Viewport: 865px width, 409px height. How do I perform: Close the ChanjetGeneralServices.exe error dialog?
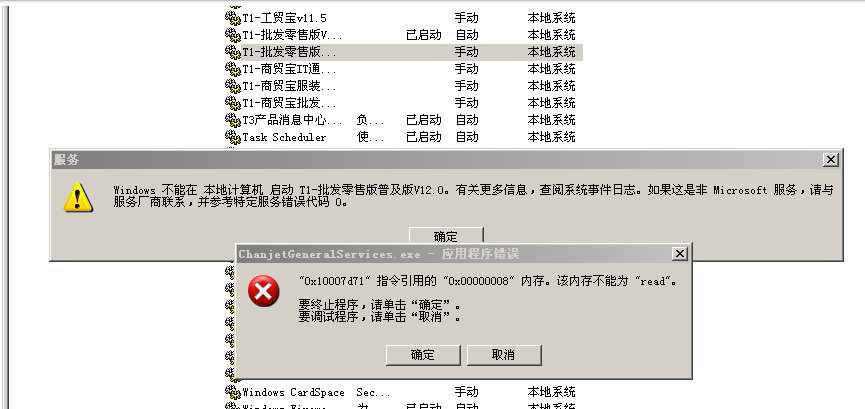pyautogui.click(x=680, y=253)
